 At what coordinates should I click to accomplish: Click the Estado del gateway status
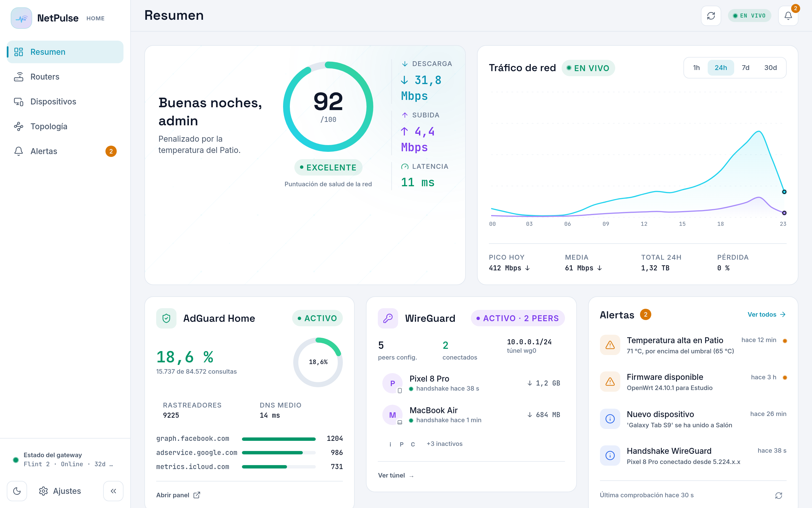pyautogui.click(x=65, y=459)
